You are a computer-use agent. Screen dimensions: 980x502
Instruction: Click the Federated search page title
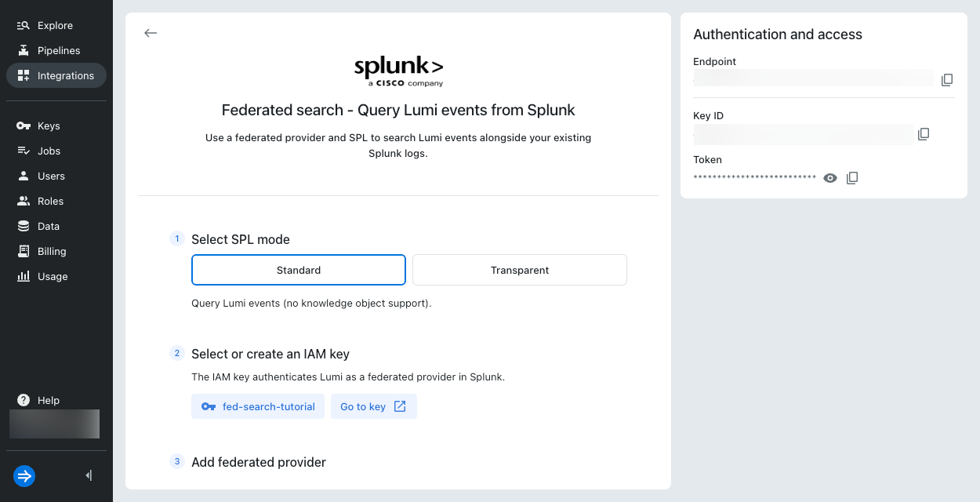pyautogui.click(x=398, y=110)
